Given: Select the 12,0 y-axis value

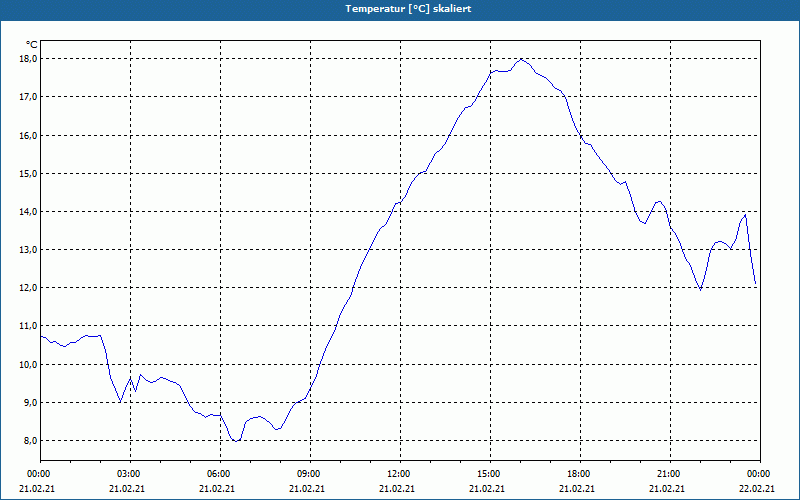Looking at the screenshot, I should [28, 288].
